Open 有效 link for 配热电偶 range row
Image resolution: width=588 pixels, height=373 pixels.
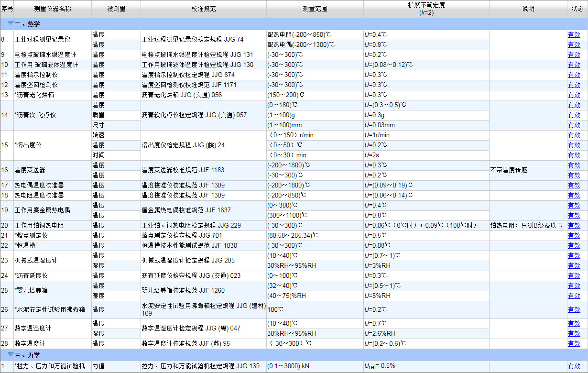click(574, 44)
